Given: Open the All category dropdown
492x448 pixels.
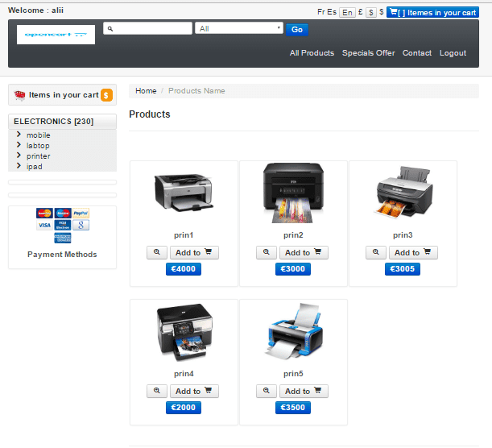Looking at the screenshot, I should pyautogui.click(x=239, y=28).
